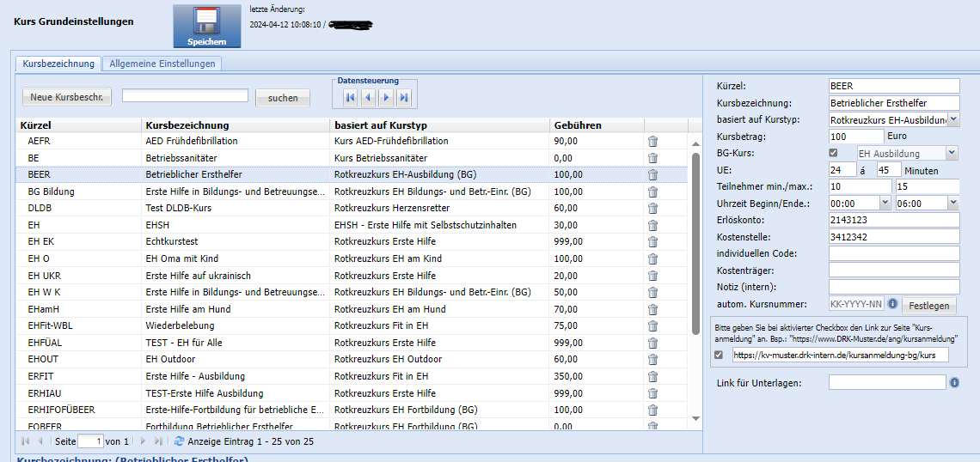Click trash icon for EH Outdoor row
Screen dimensions: 980x462
tap(652, 359)
